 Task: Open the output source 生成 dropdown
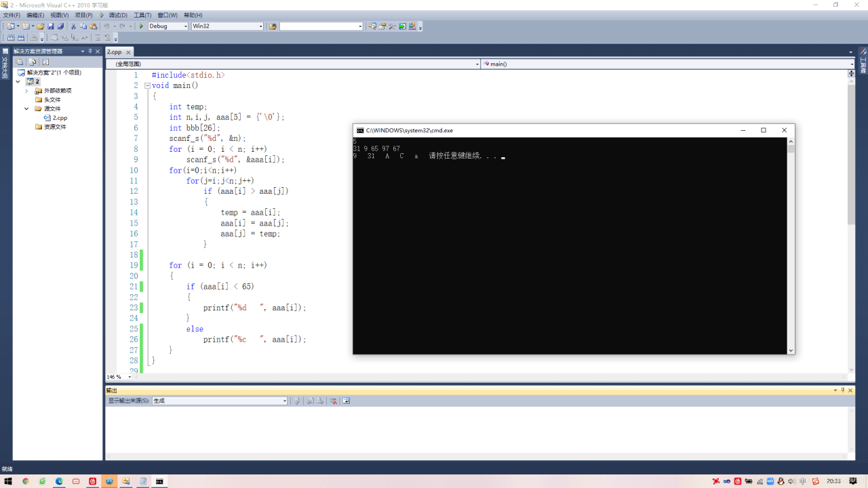pyautogui.click(x=284, y=401)
